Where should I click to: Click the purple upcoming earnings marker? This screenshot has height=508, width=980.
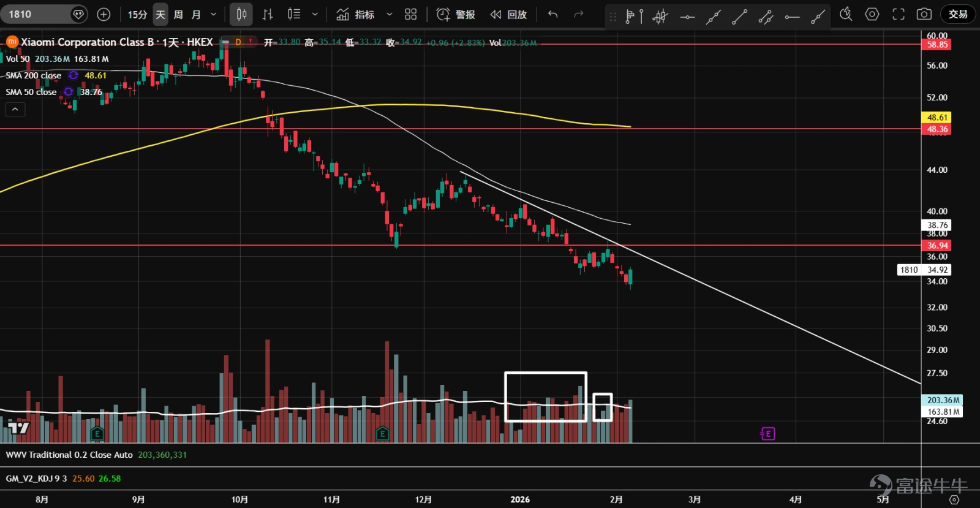coord(767,434)
